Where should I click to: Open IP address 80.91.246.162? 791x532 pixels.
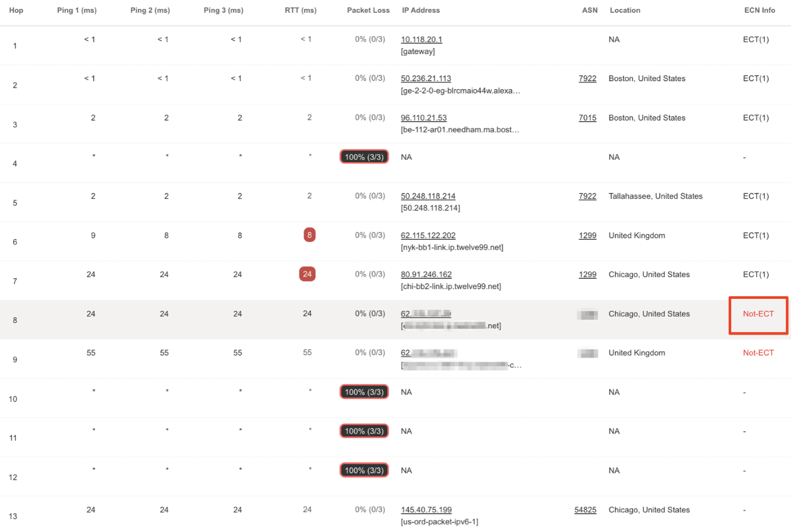tap(426, 274)
